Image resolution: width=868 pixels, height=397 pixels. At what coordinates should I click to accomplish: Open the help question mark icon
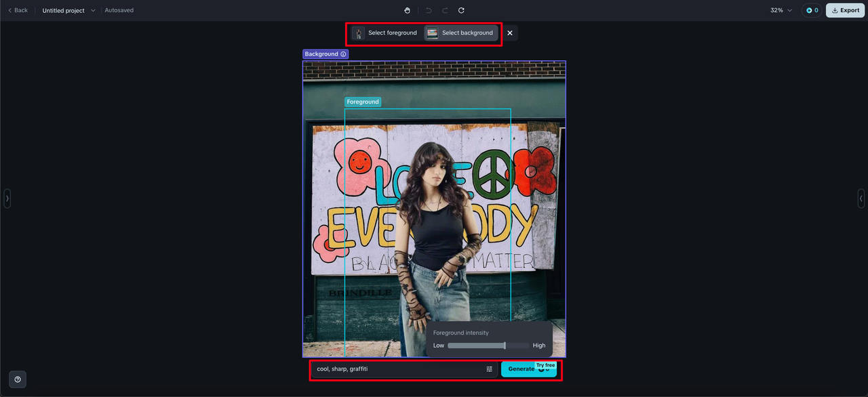click(x=18, y=379)
